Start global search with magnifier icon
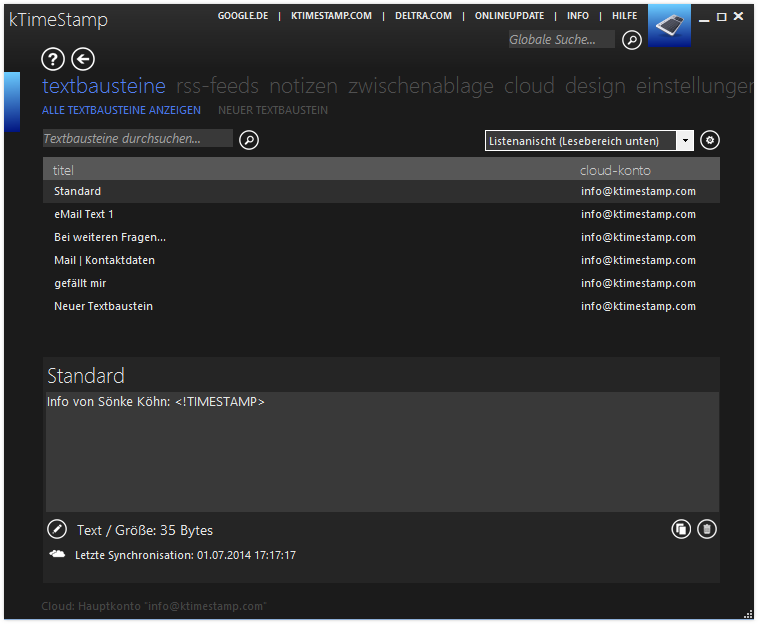759x624 pixels. [x=632, y=40]
